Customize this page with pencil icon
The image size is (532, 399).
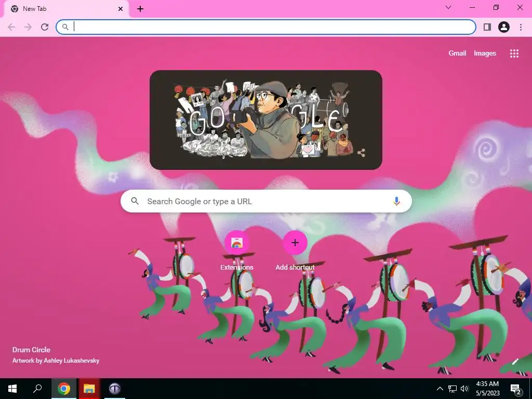click(515, 362)
